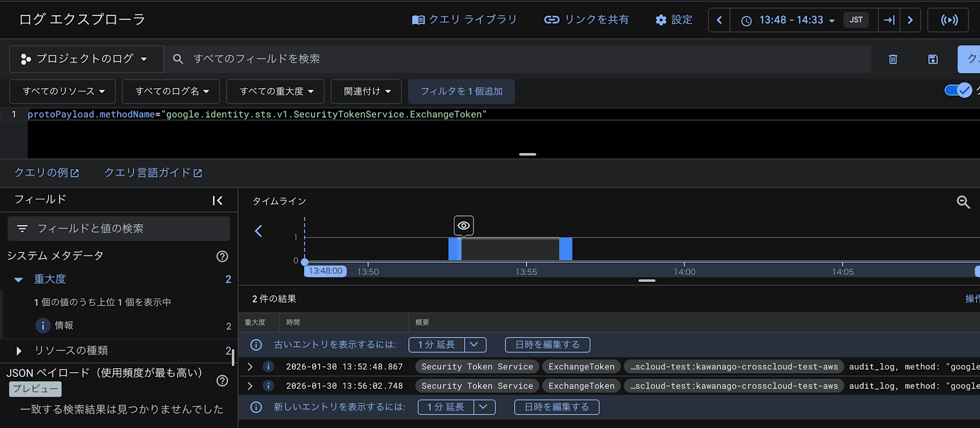This screenshot has height=428, width=980.
Task: Click the eye icon above timeline selection
Action: (x=464, y=226)
